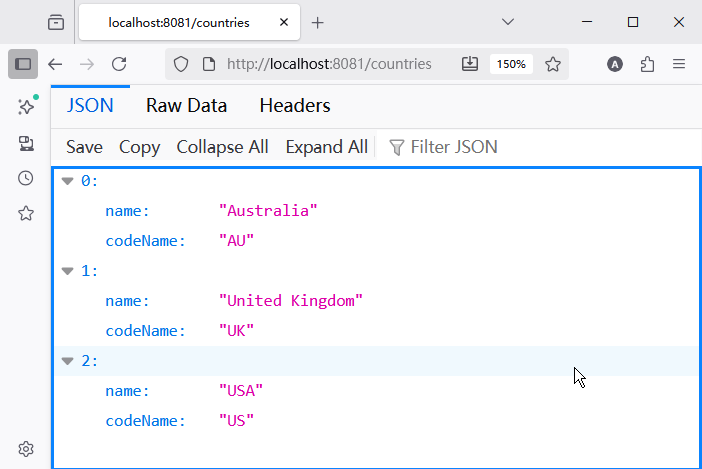Reset the 150% zoom level indicator
This screenshot has height=469, width=702.
(511, 64)
